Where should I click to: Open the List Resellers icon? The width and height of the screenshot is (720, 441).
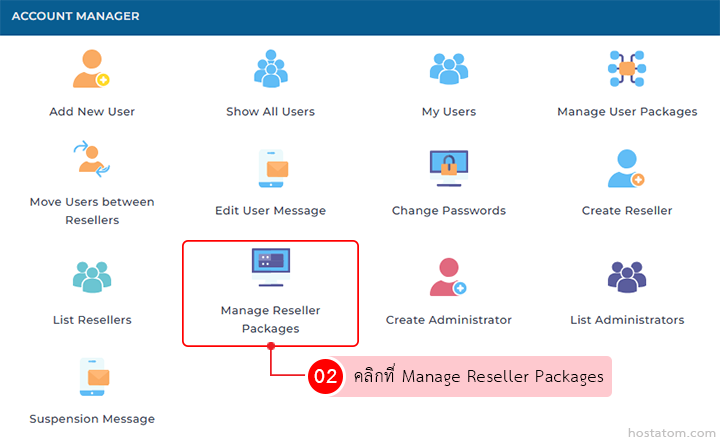(x=91, y=277)
